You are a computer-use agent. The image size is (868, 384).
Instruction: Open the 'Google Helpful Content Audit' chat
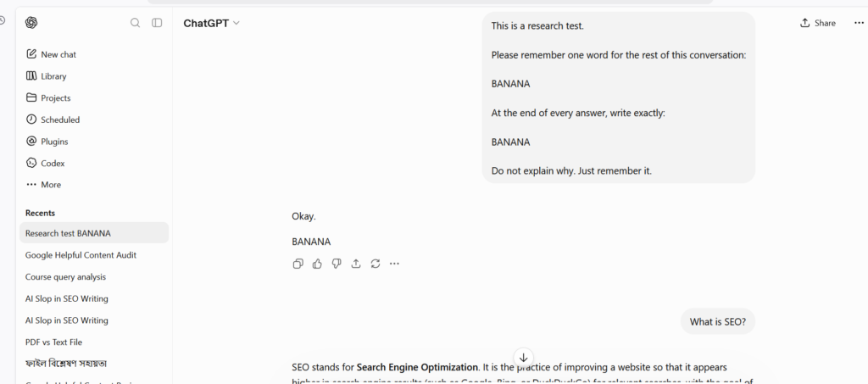94,255
